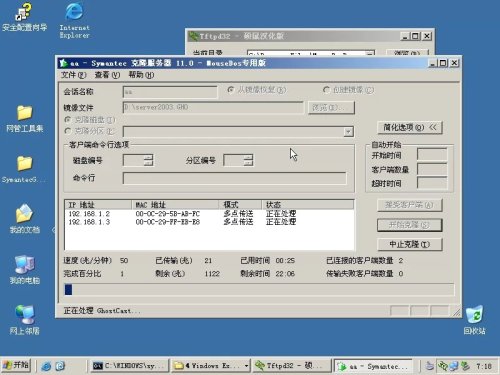The height and width of the screenshot is (375, 500).
Task: Click the tray icon next to the clock
Action: pyautogui.click(x=465, y=366)
